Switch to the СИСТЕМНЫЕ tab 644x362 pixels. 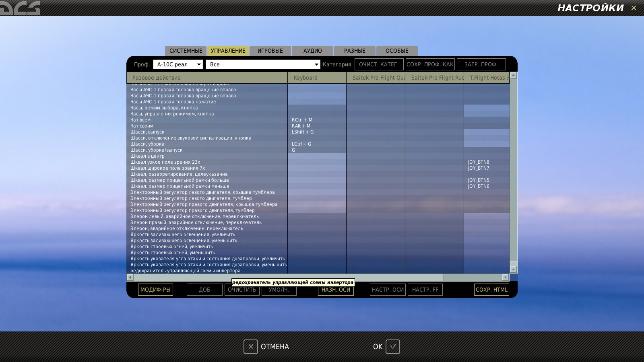tap(186, 51)
